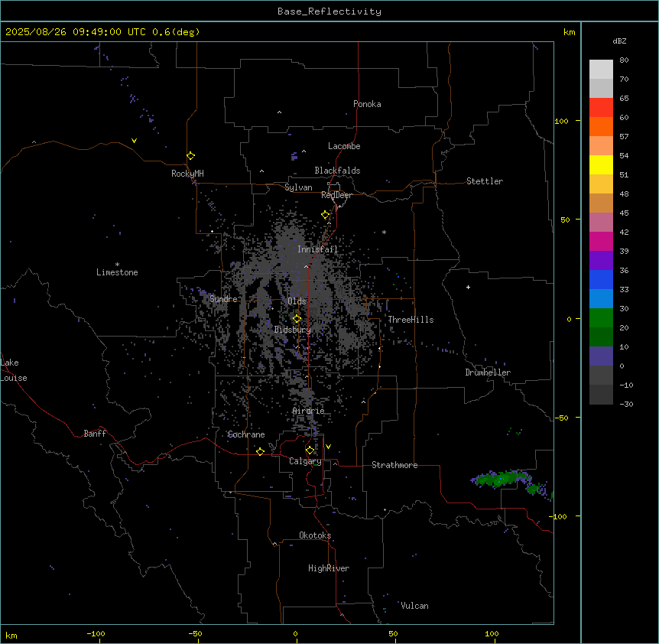Select the yellow 51 dBZ color swatch
Screen dimensions: 659x644
601,165
